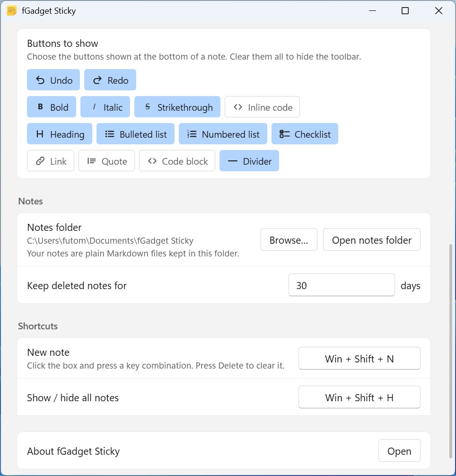Click the Keep deleted notes for label
Viewport: 456px width, 476px height.
[x=77, y=286]
